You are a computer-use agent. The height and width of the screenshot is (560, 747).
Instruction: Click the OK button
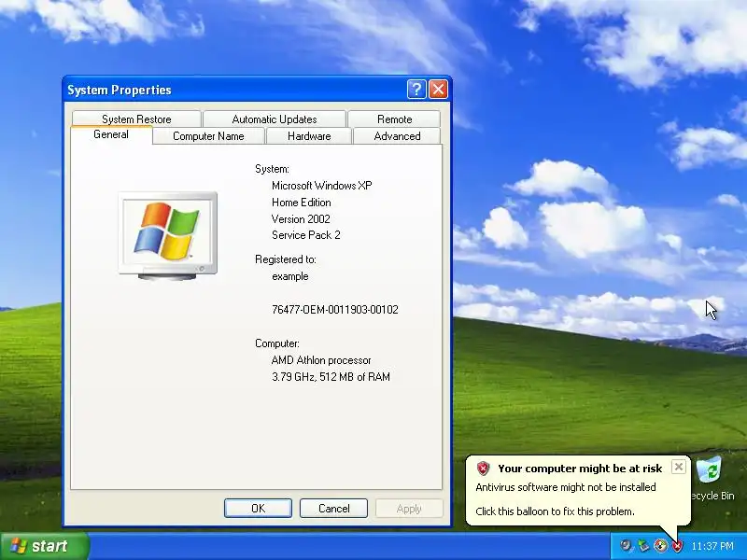pyautogui.click(x=258, y=508)
